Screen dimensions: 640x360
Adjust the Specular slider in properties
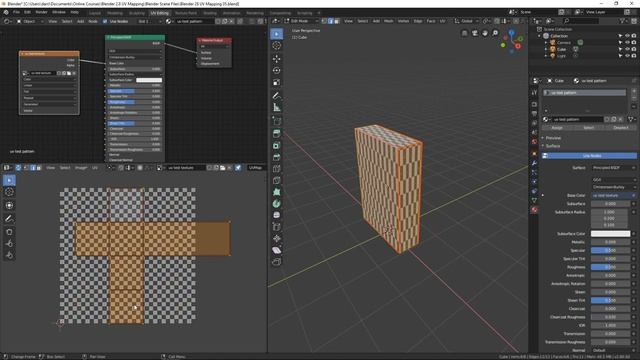[x=610, y=250]
